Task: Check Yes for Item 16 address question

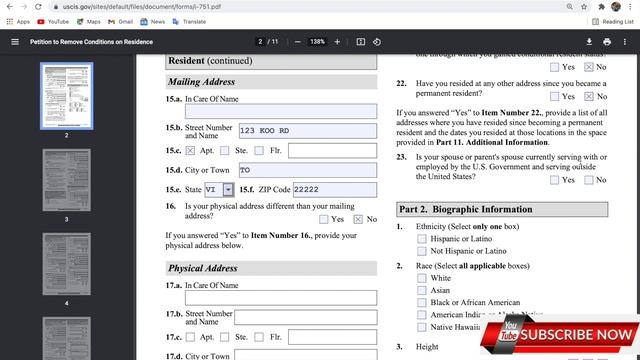Action: click(x=324, y=219)
